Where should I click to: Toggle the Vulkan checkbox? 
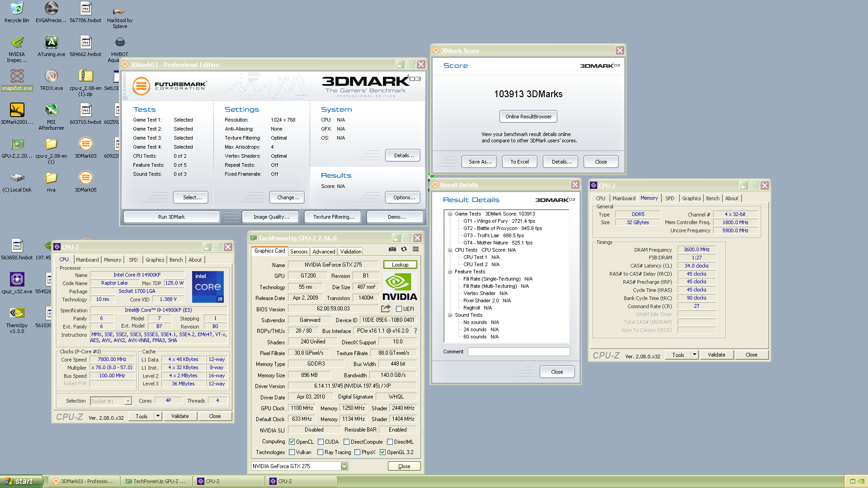click(292, 452)
